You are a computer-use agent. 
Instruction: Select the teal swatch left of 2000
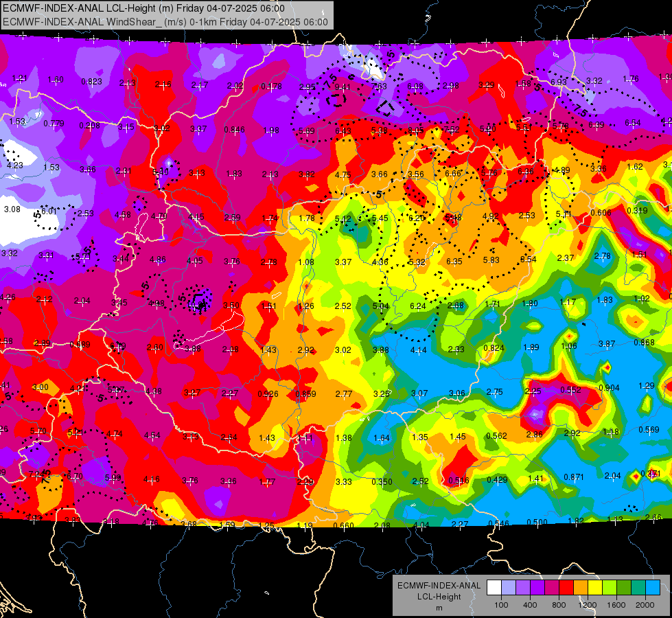click(638, 587)
